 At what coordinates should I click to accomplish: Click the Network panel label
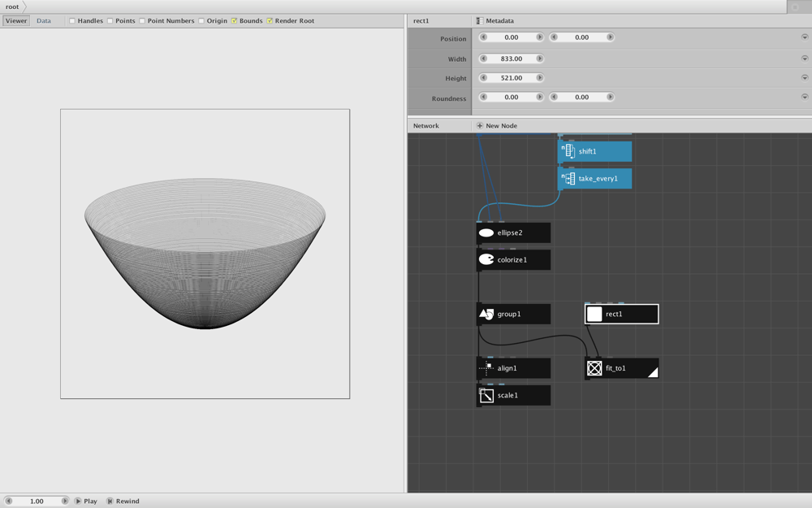425,126
